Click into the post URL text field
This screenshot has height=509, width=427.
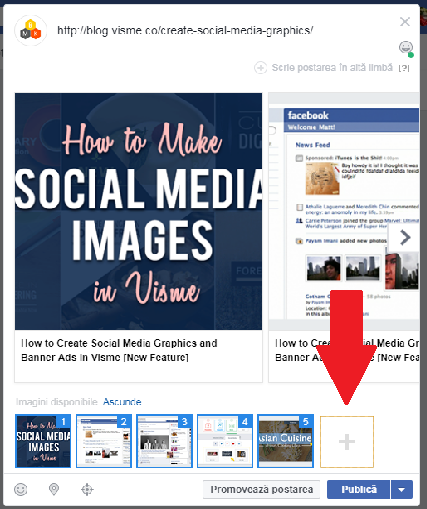185,31
